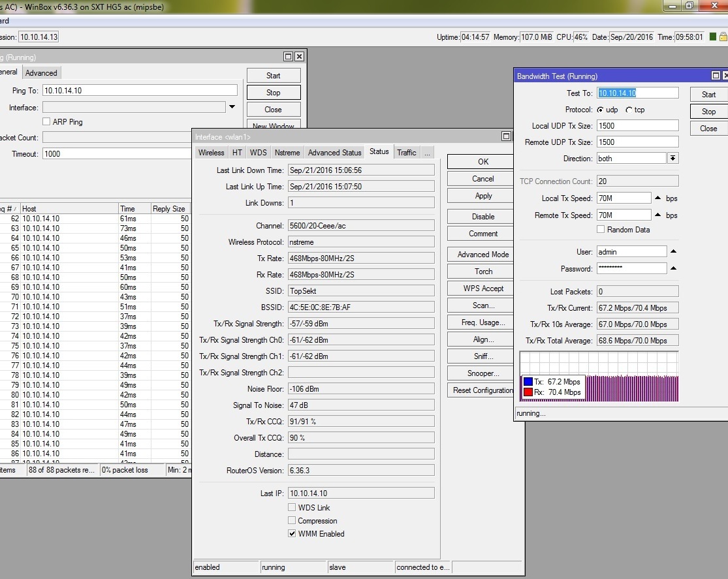This screenshot has height=579, width=728.
Task: Open the Align... tool
Action: click(481, 339)
